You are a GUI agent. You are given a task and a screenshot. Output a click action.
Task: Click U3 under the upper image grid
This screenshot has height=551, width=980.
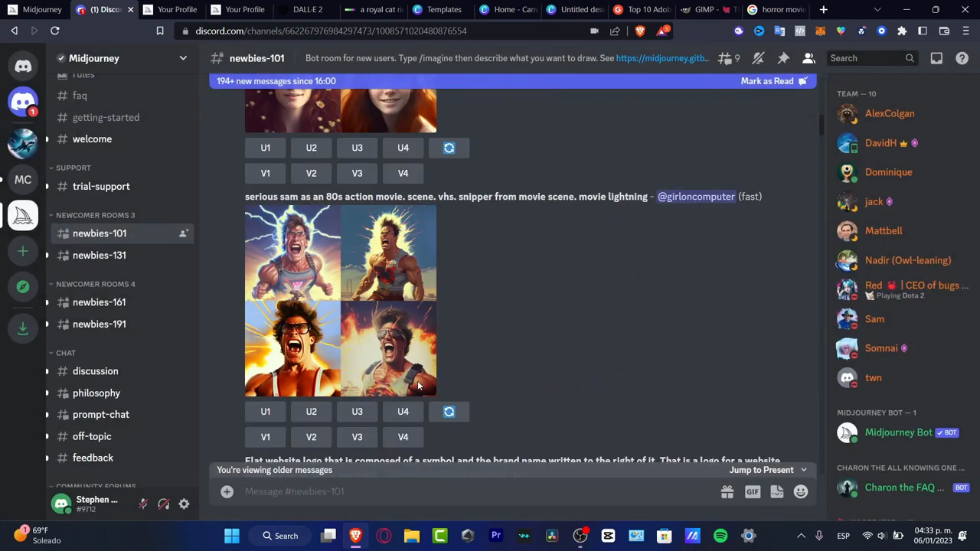pyautogui.click(x=357, y=148)
